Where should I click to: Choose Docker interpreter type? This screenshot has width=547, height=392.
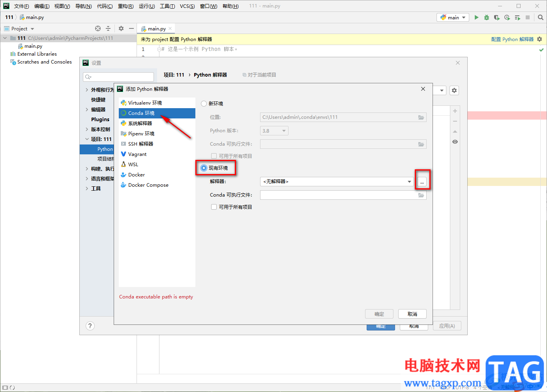click(157, 174)
